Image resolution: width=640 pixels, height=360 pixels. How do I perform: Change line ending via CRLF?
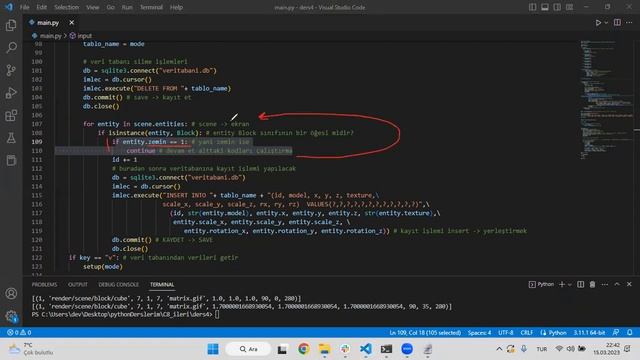[x=527, y=333]
